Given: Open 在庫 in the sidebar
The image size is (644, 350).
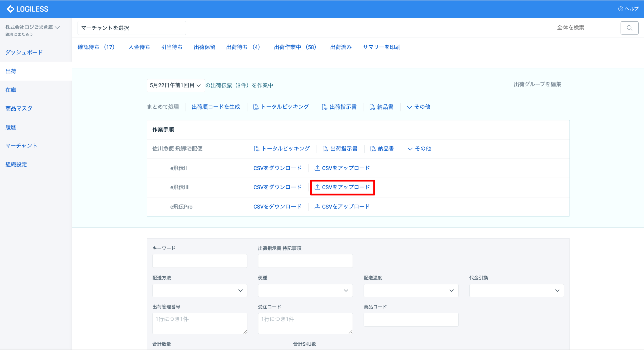Looking at the screenshot, I should click(11, 90).
